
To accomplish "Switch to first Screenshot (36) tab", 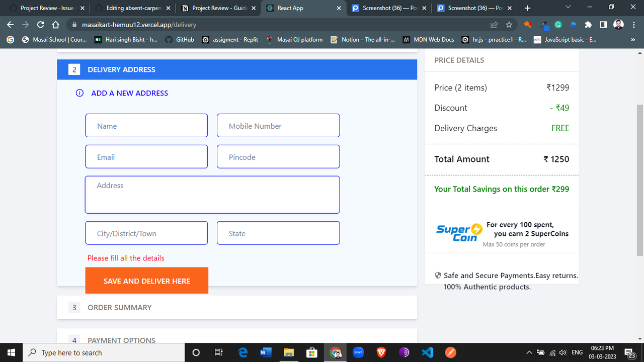I will tap(390, 8).
